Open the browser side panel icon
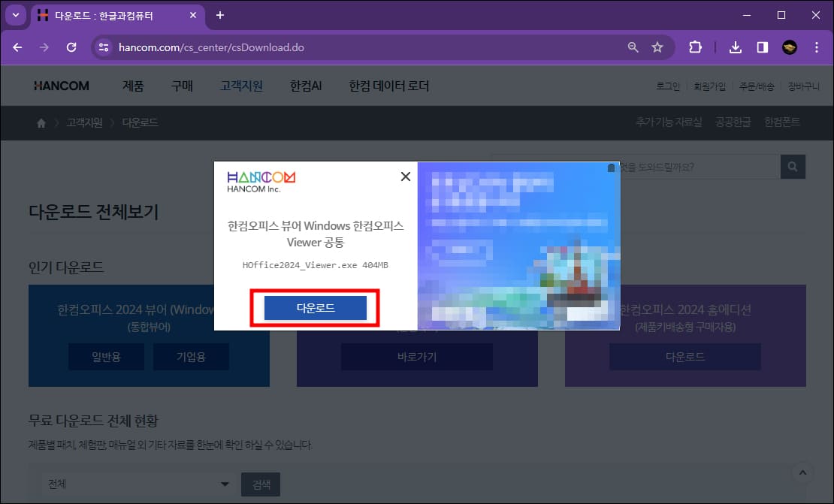Screen dimensions: 834x504 761,47
